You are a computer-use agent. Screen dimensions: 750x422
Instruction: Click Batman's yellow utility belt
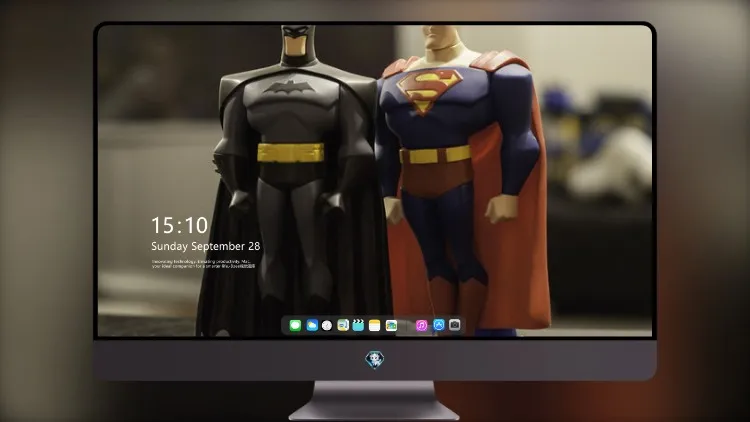coord(290,153)
